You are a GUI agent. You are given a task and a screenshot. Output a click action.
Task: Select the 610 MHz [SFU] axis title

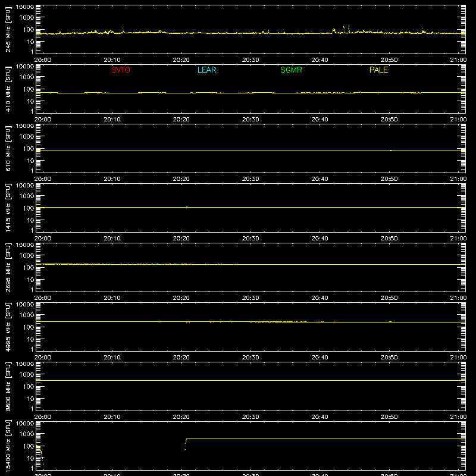[x=8, y=149]
